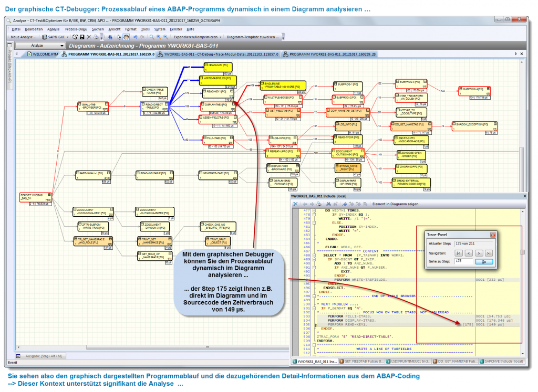Toggle the fold marker at SELECT line 488
Viewport: 538px width, 392px height.
click(x=314, y=255)
